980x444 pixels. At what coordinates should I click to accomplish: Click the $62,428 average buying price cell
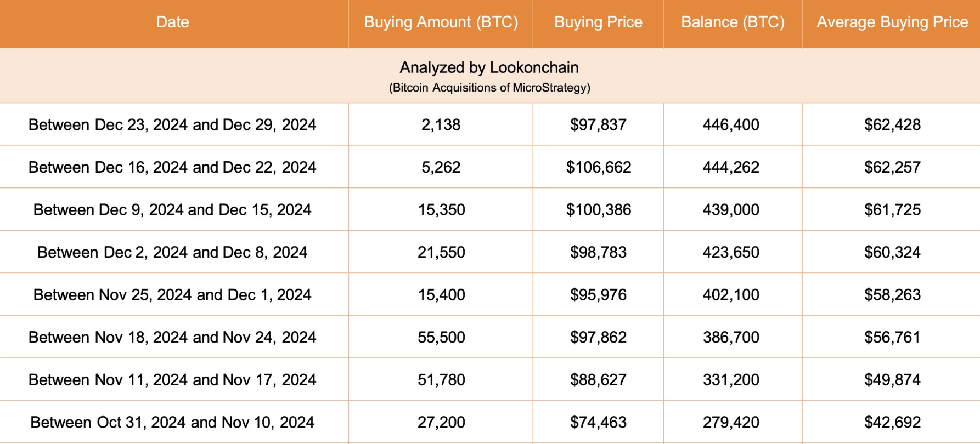(x=892, y=125)
